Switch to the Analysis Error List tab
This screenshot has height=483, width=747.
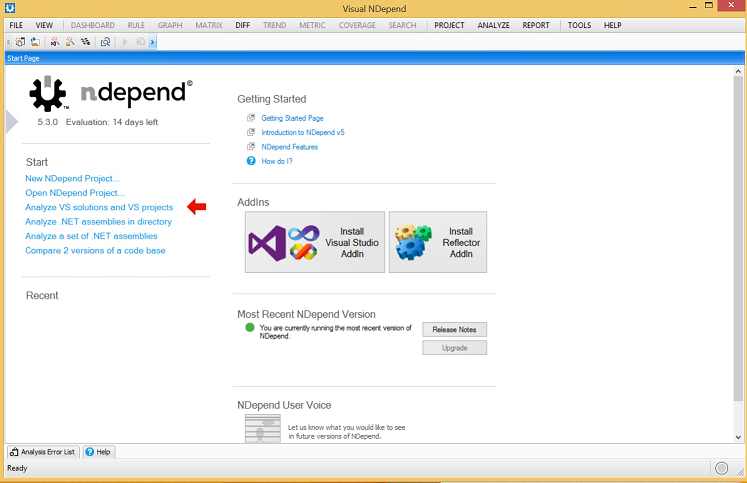click(42, 452)
